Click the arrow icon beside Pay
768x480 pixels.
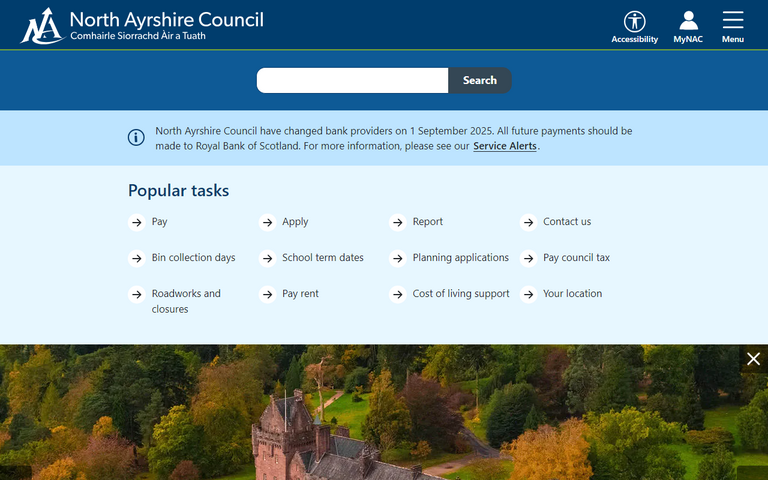(136, 222)
